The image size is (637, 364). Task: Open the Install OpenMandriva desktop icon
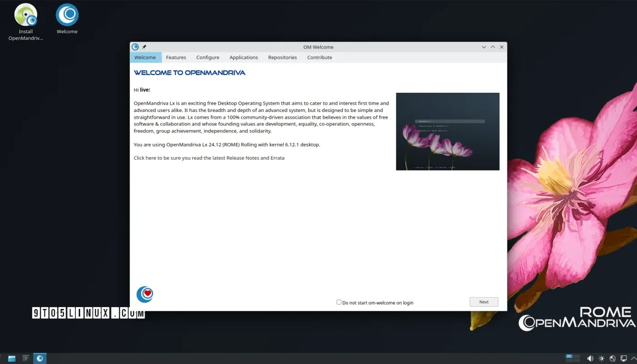coord(26,22)
